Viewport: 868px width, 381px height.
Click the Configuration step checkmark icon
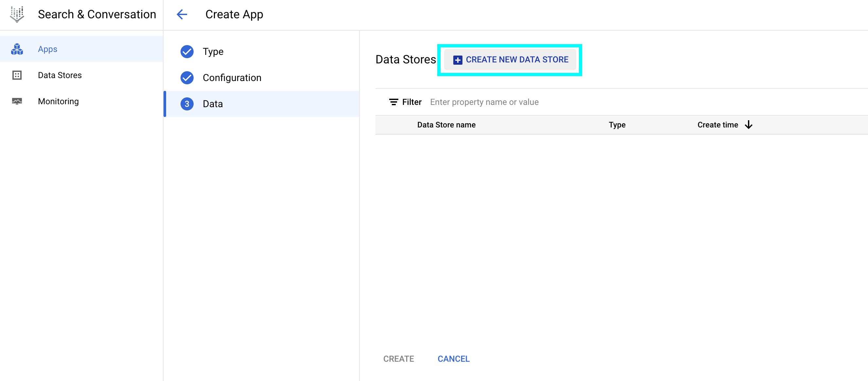point(187,78)
